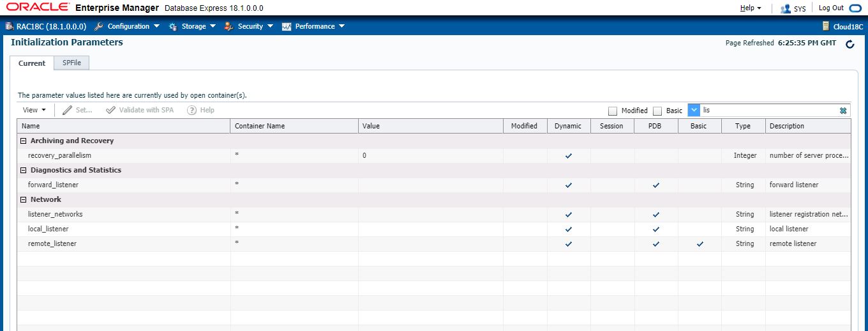
Task: Select the recovery_parallelism parameter row
Action: pyautogui.click(x=434, y=155)
